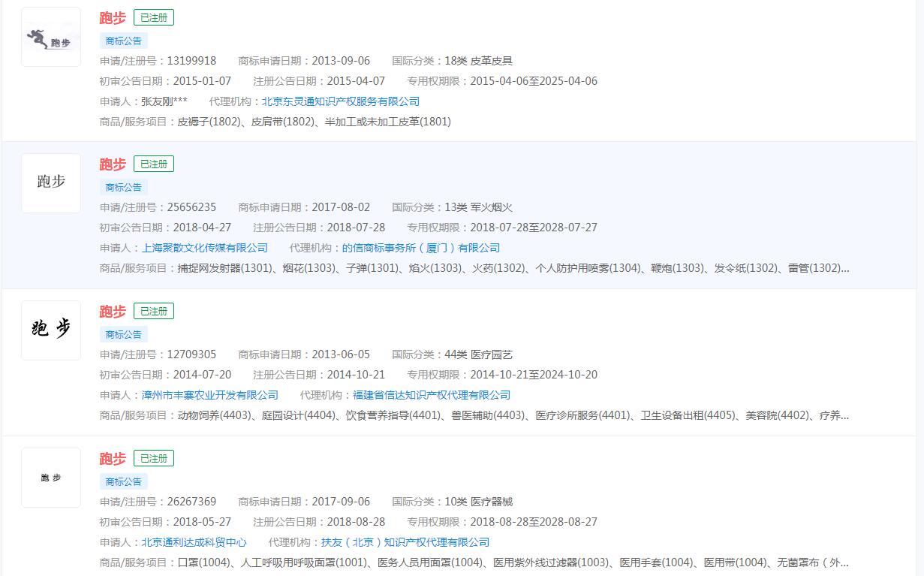Click exclusive period 2018-07-28至2028-07-27
This screenshot has width=924, height=576.
pyautogui.click(x=534, y=228)
